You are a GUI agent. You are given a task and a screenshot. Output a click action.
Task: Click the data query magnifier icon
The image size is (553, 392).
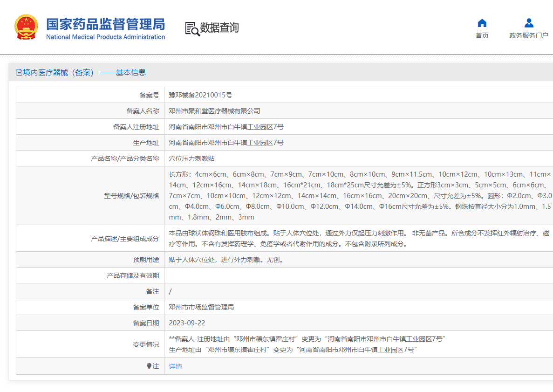(x=192, y=29)
